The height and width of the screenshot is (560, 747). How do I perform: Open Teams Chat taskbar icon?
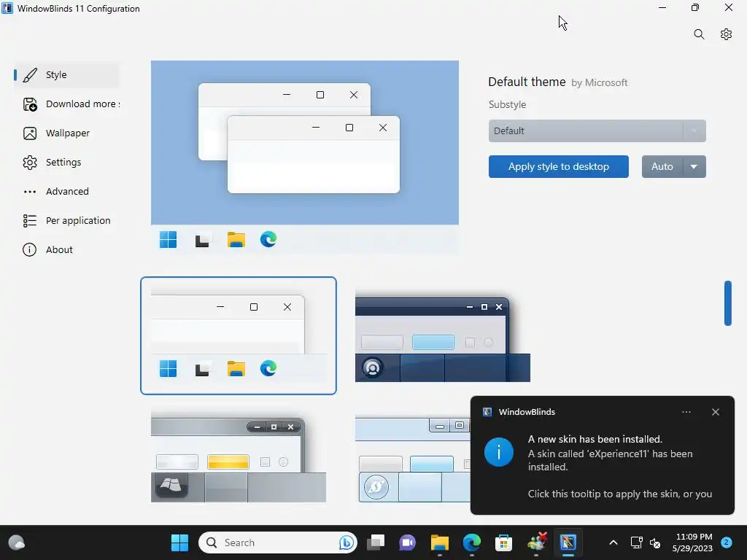click(408, 542)
